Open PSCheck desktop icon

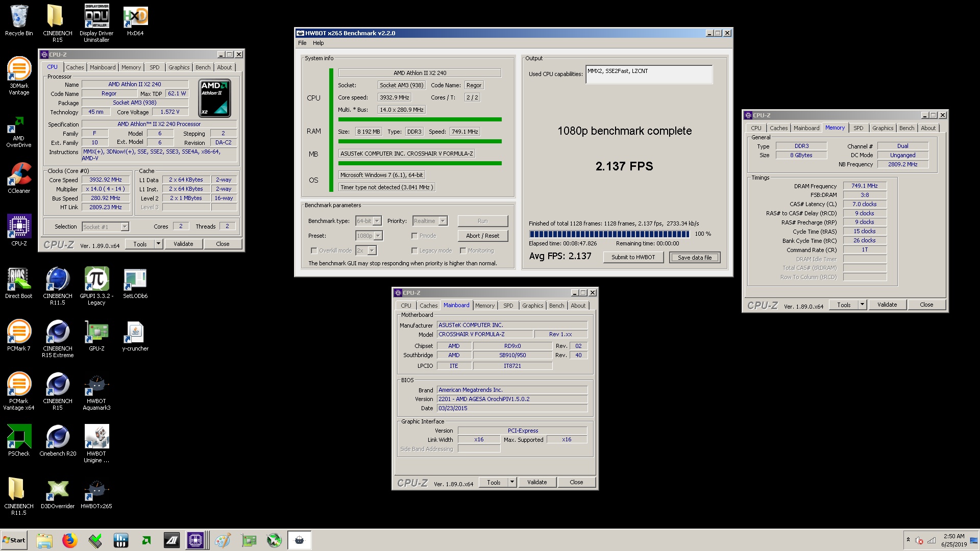19,440
